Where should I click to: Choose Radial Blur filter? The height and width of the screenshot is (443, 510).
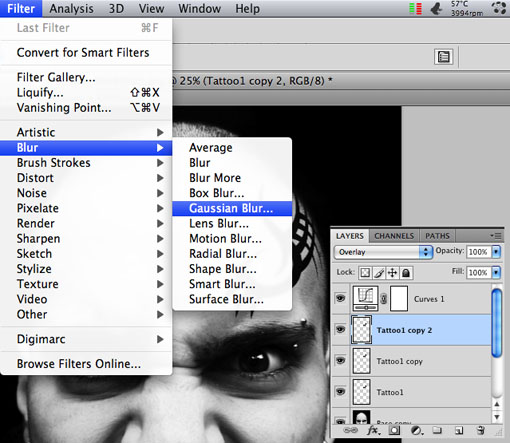pos(232,254)
